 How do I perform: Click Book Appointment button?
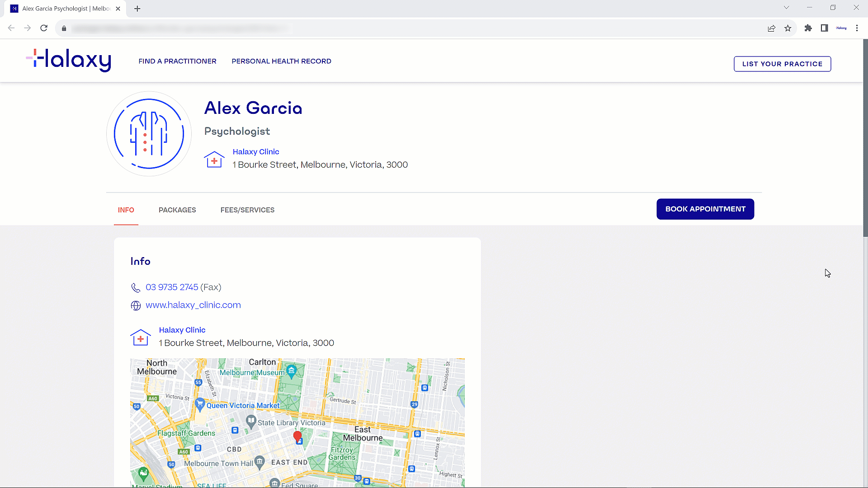tap(705, 209)
